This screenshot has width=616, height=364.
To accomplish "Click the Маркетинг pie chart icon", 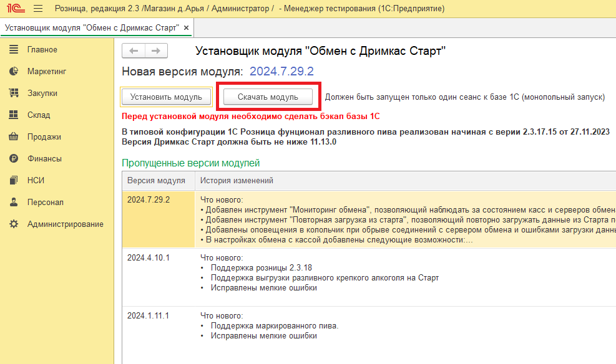I will [14, 72].
